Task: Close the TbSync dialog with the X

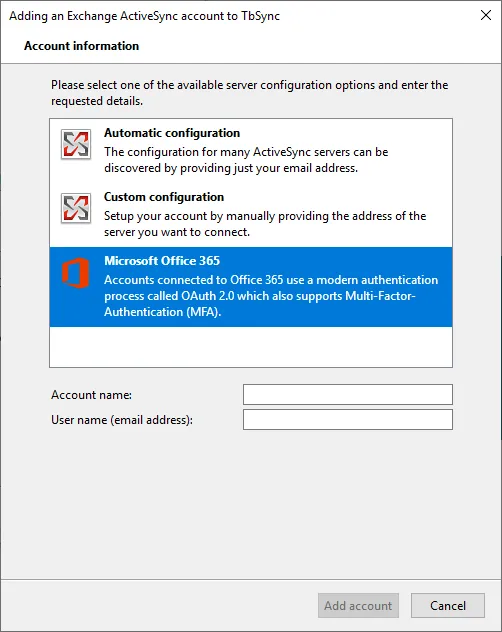Action: 486,15
